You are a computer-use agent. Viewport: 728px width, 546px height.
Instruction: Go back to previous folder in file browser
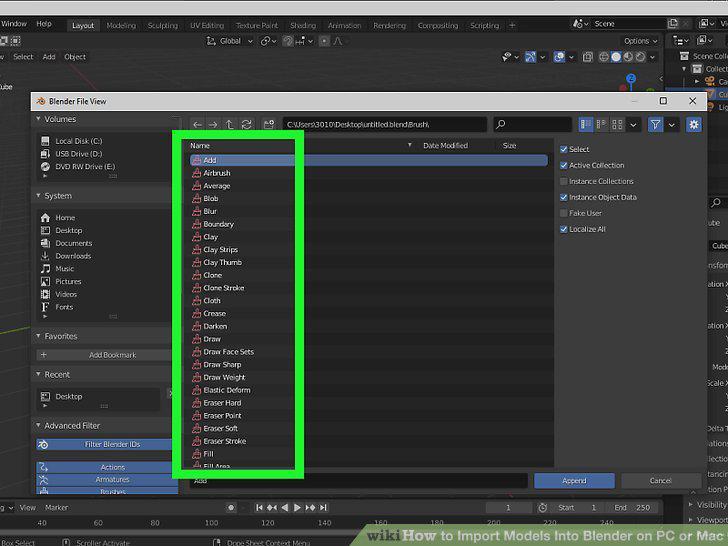click(197, 124)
